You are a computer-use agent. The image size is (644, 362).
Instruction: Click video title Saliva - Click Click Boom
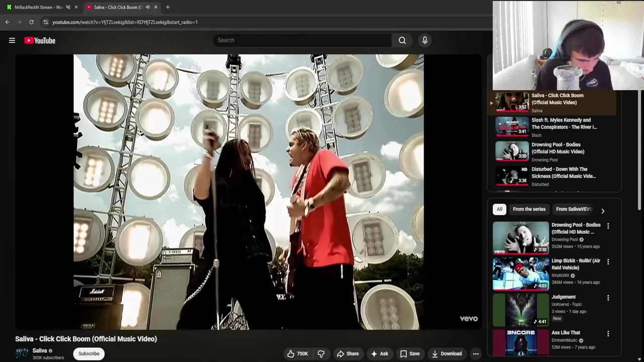(86, 339)
